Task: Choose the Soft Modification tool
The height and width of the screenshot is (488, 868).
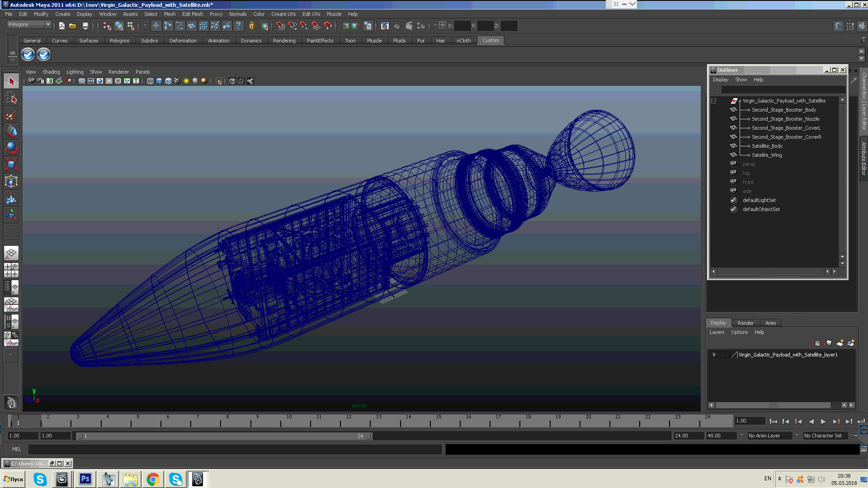Action: [11, 198]
